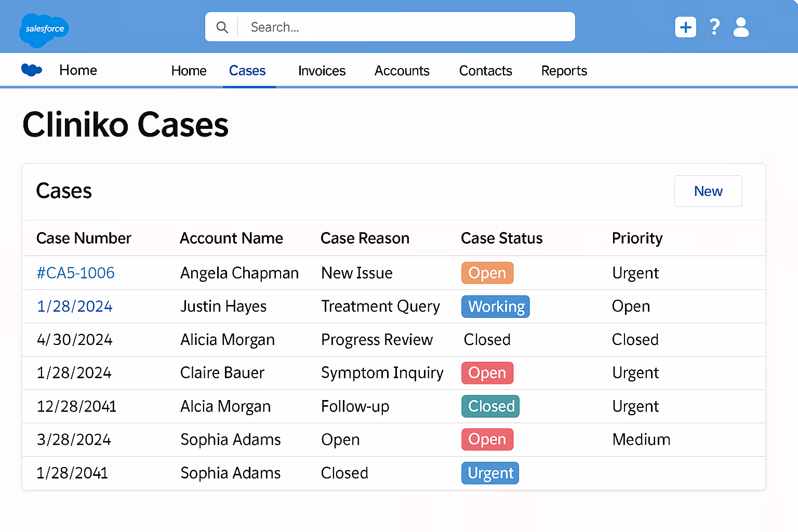Open the user profile avatar icon
This screenshot has width=798, height=532.
point(741,27)
